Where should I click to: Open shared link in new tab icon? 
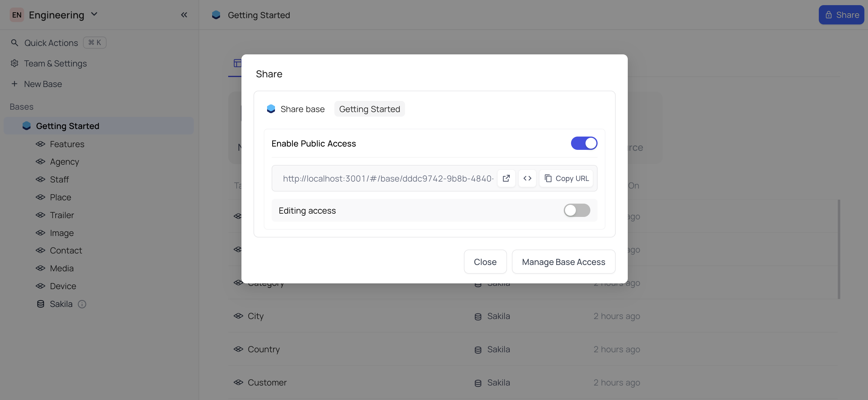click(506, 178)
